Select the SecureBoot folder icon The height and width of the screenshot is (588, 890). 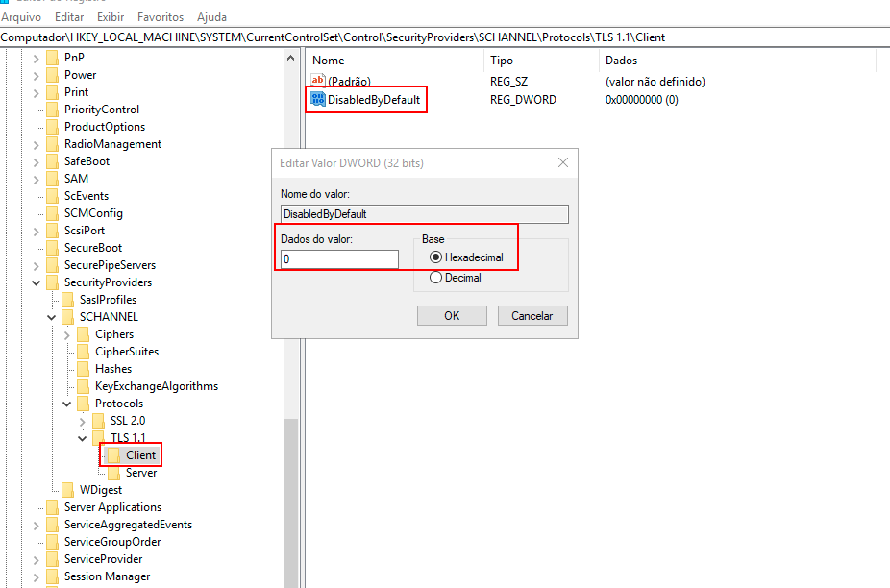click(x=52, y=248)
